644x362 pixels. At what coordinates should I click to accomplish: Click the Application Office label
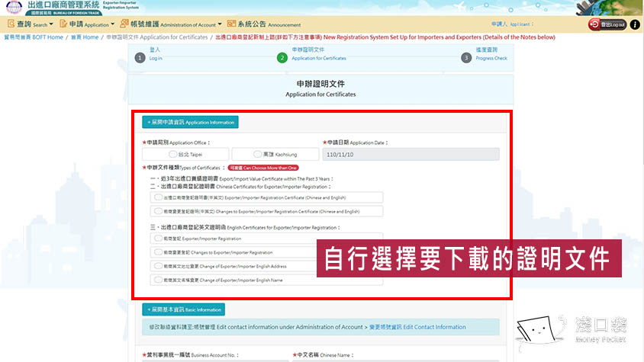tap(175, 143)
